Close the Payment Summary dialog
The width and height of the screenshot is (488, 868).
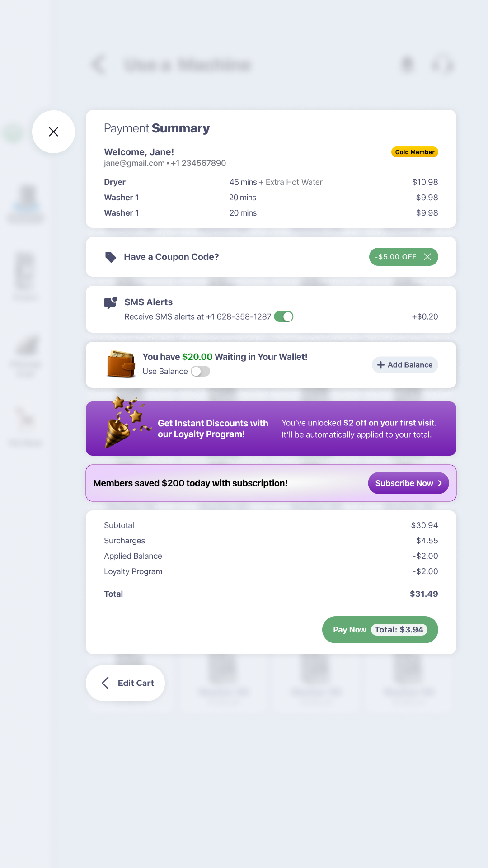click(53, 132)
